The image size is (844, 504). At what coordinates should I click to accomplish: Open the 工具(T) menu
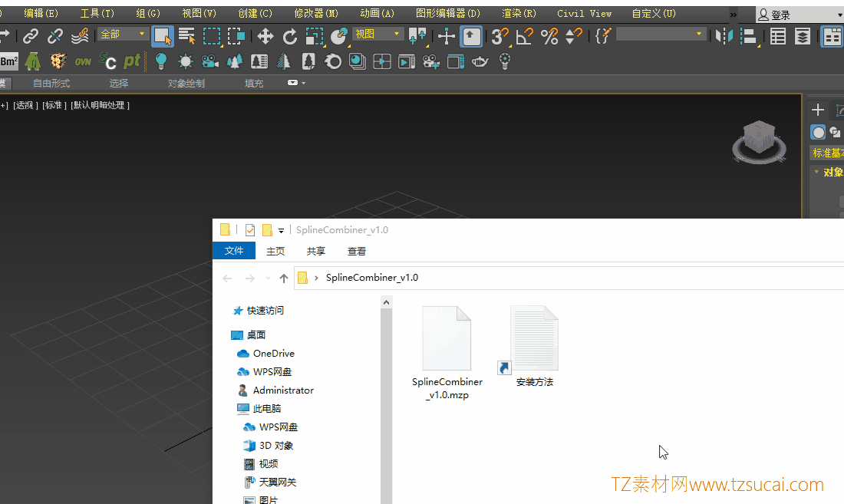97,14
